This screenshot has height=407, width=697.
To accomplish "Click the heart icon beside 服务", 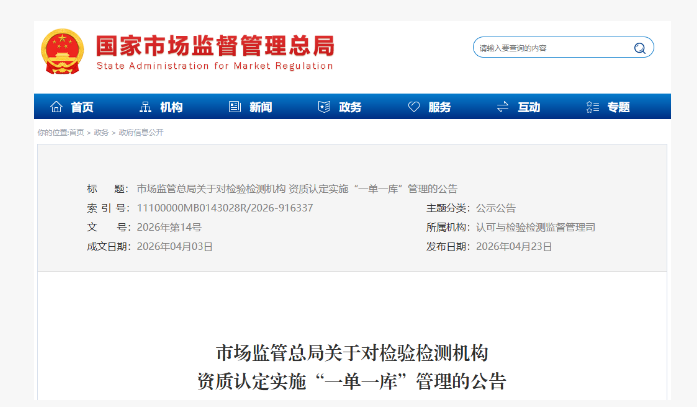I will point(414,107).
